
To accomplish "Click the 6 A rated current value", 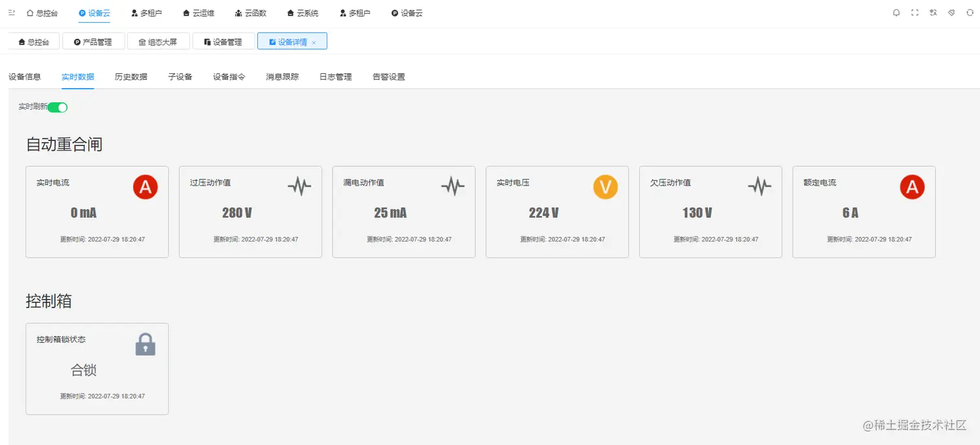I will pyautogui.click(x=850, y=213).
